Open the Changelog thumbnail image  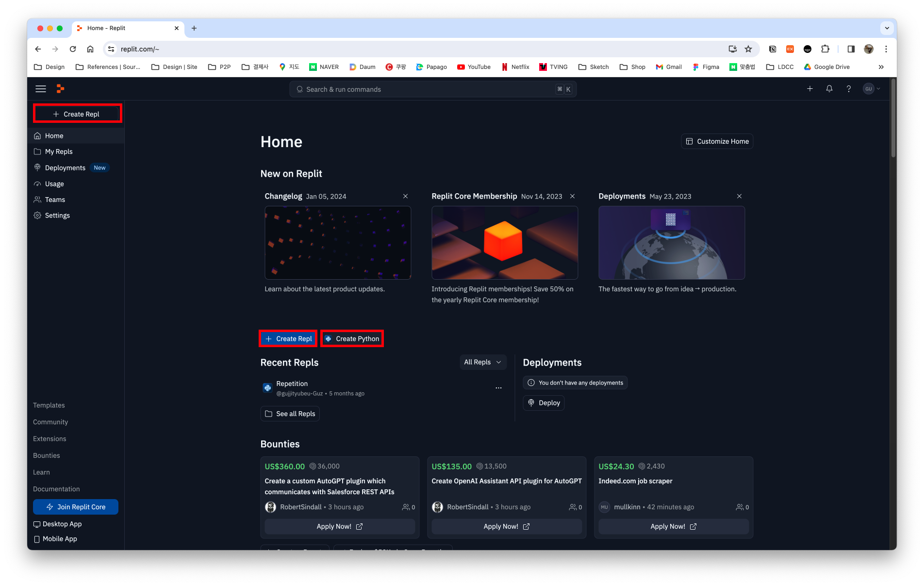[x=338, y=243]
